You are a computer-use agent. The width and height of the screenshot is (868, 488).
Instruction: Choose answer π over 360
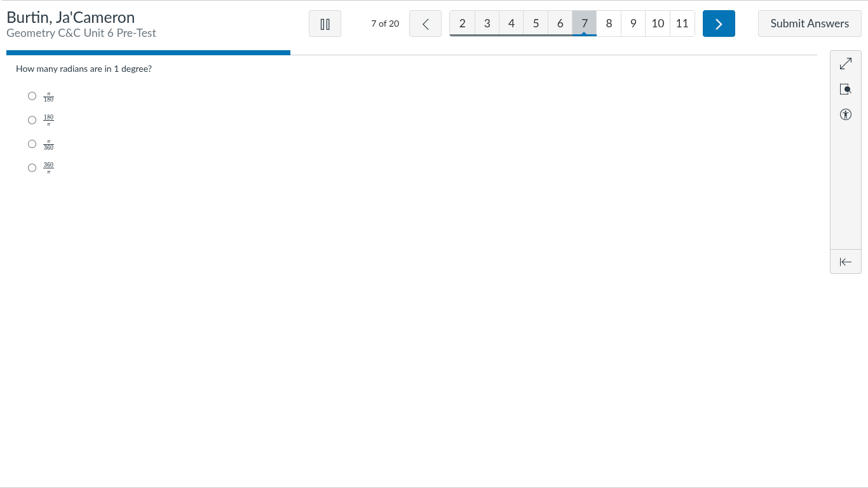[x=32, y=144]
